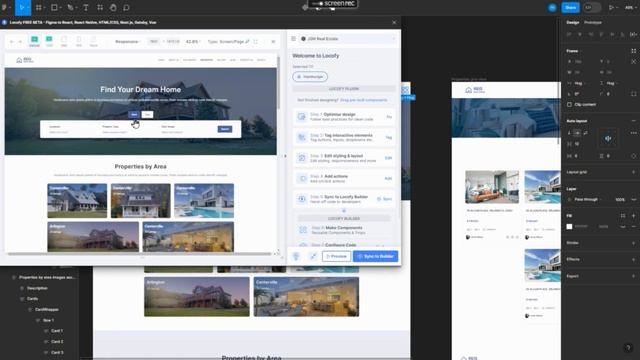Select the Cards layer in layers panel
Screen dimensions: 640x360
(x=32, y=299)
